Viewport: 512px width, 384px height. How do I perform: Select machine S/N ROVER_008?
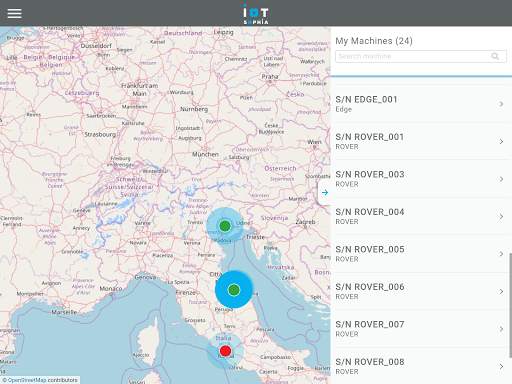(420, 366)
